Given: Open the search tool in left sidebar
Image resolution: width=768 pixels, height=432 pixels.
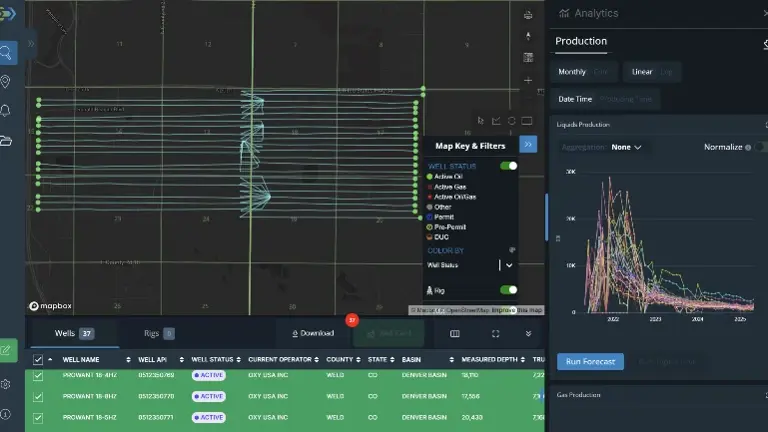Looking at the screenshot, I should point(7,53).
